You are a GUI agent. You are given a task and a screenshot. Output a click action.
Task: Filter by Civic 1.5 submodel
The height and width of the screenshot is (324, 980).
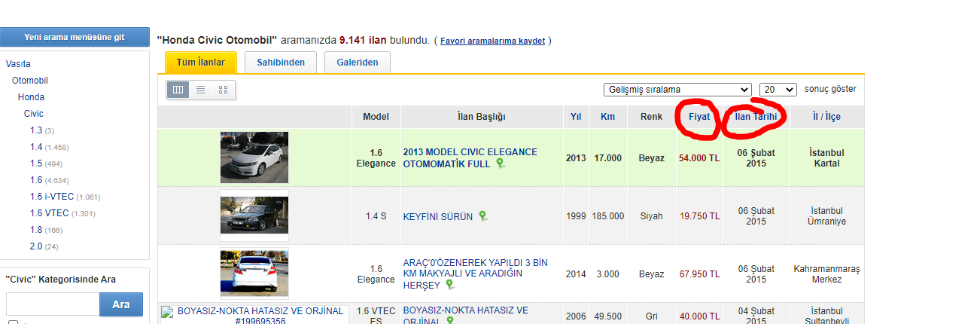click(x=36, y=164)
